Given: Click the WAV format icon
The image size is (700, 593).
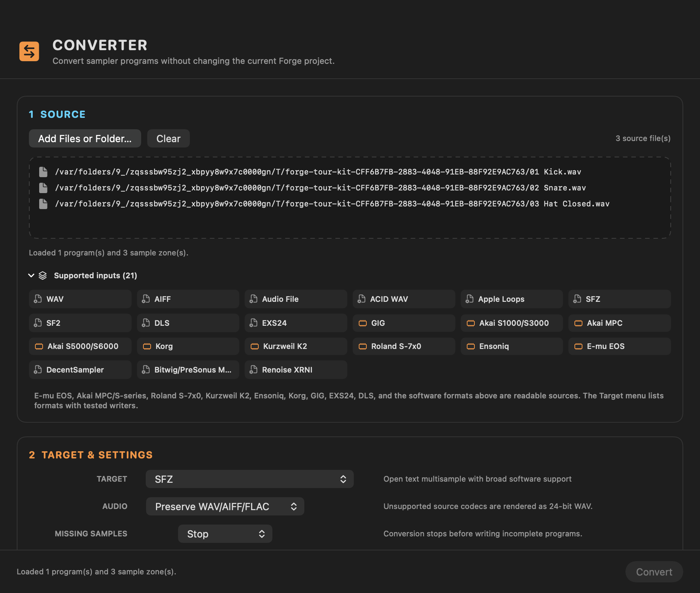Looking at the screenshot, I should [38, 299].
